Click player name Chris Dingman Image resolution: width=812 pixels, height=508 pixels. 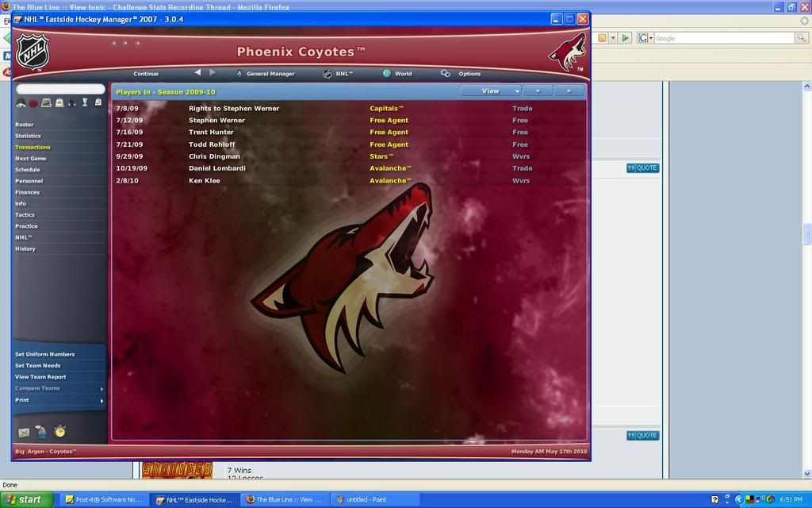pos(214,156)
